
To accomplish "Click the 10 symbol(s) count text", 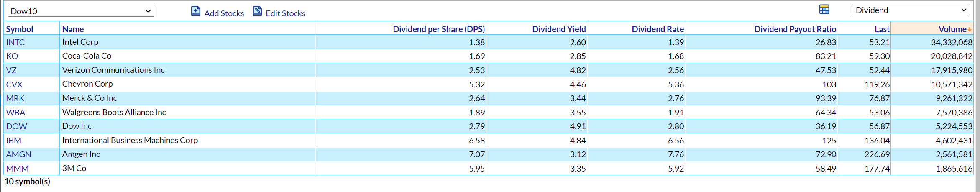I will tap(27, 182).
